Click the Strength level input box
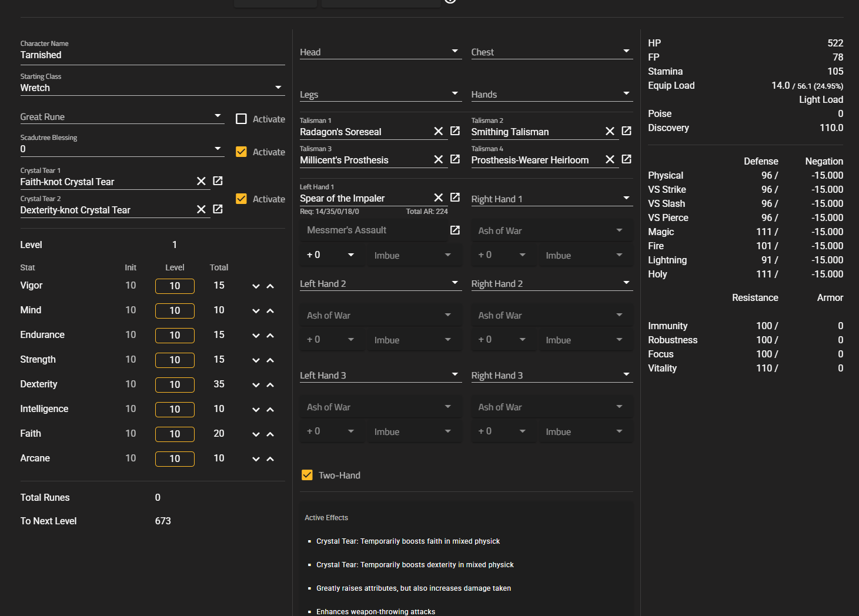Viewport: 859px width, 616px height. 175,360
